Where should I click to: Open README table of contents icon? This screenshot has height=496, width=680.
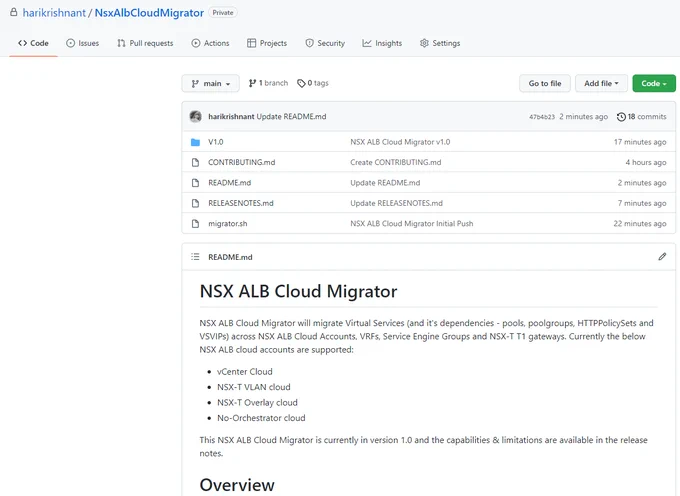click(195, 257)
